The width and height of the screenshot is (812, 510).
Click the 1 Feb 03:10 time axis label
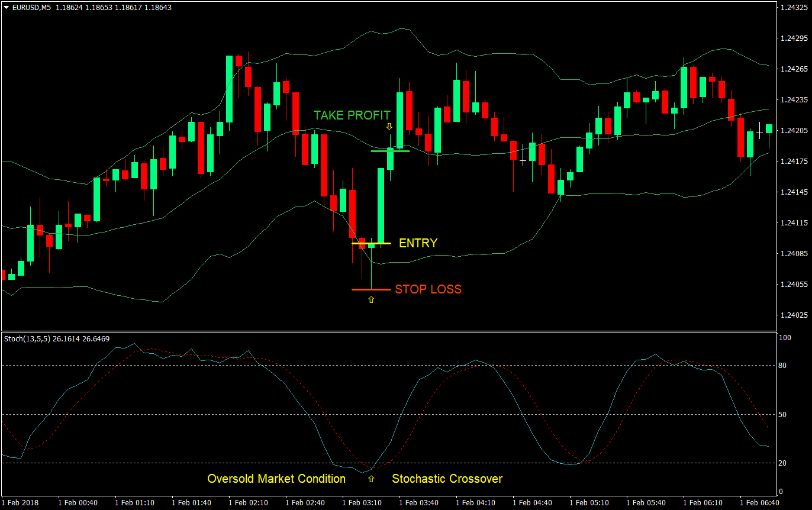[x=362, y=501]
